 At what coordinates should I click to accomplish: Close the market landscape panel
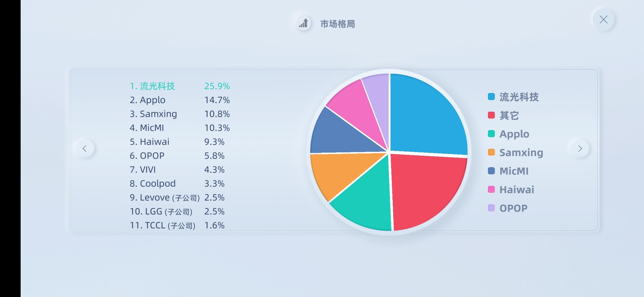[x=603, y=20]
